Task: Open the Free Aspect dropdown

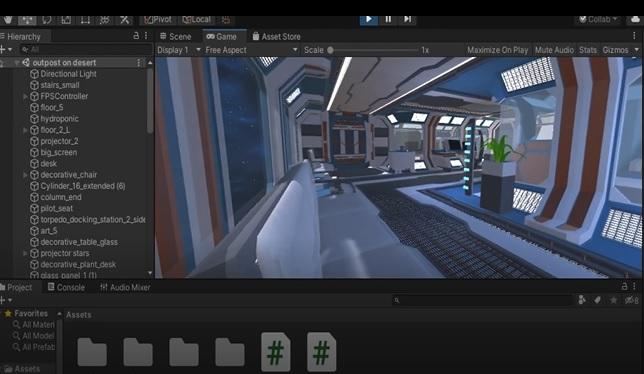Action: coord(251,50)
